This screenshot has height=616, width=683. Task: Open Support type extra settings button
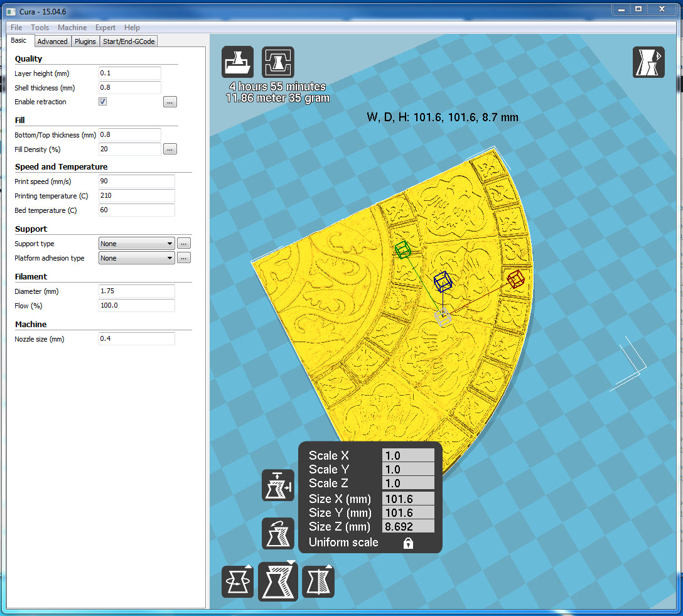point(183,244)
